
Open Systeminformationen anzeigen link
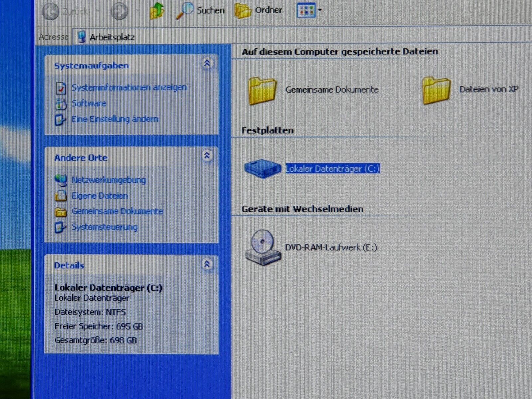pos(129,88)
